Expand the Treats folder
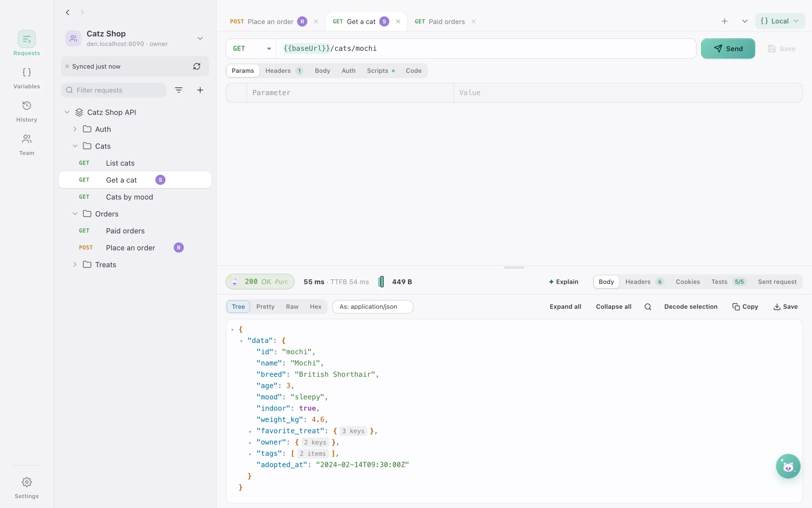This screenshot has height=508, width=812. (x=75, y=264)
